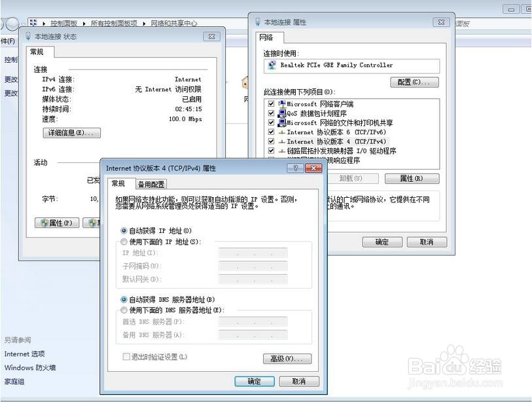532x402 pixels.
Task: Expand breadcrumb arrow before 控制面板
Action: 44,24
